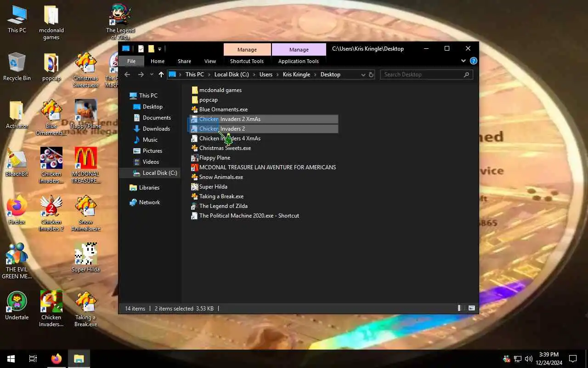Screen dimensions: 588x368
Task: Click the Firefox desktop shortcut
Action: tap(17, 211)
